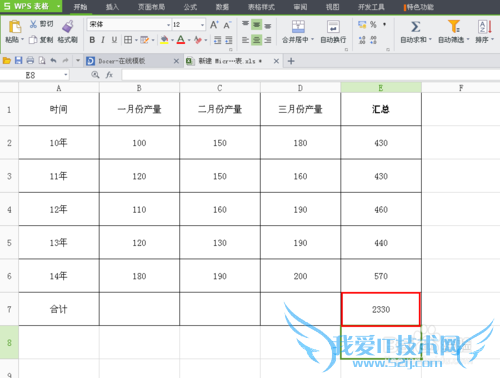500x378 pixels.
Task: Click the Open folder icon
Action: 7,61
